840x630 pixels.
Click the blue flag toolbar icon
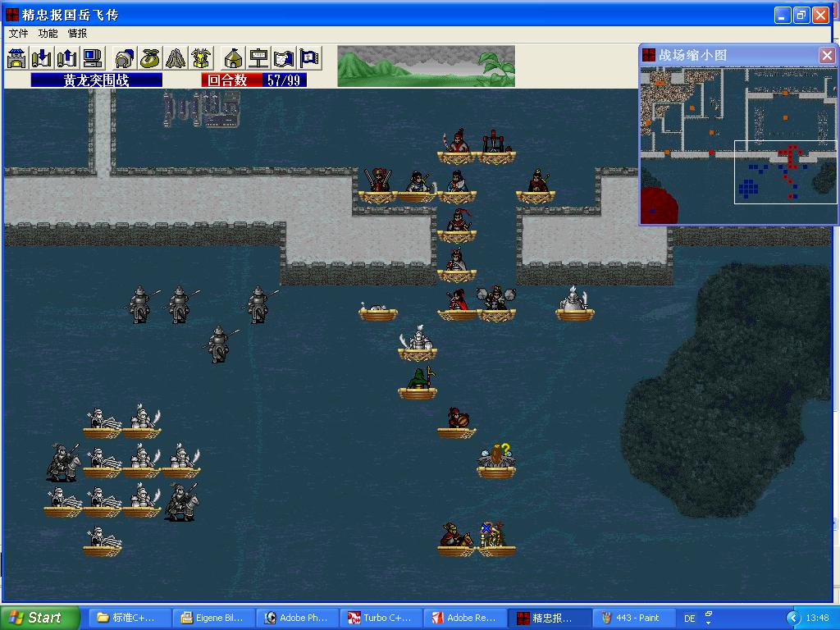(309, 58)
